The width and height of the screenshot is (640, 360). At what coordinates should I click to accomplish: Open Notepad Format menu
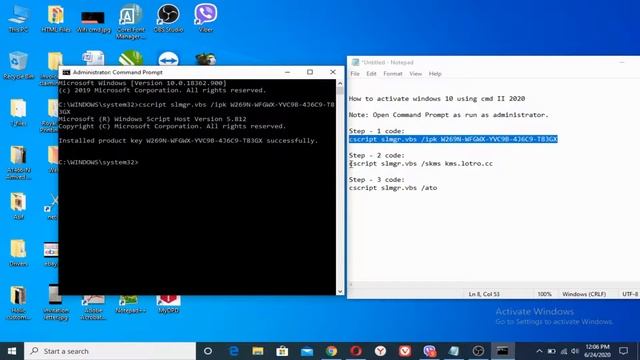coord(393,74)
